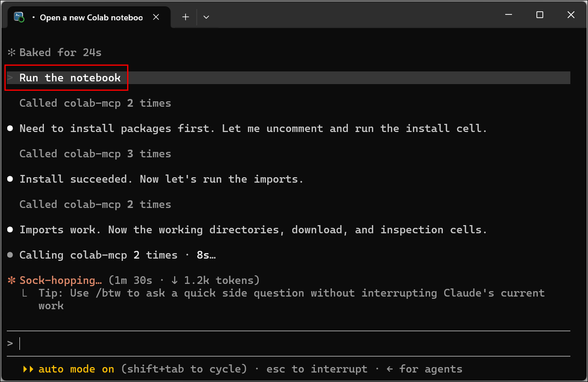Click 'Called colab-mcp 2 times' below Run the notebook
The width and height of the screenshot is (588, 382).
tap(95, 103)
